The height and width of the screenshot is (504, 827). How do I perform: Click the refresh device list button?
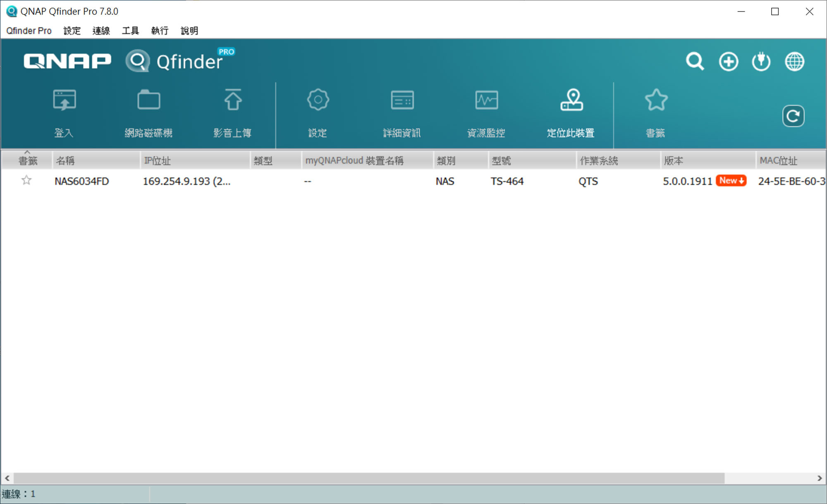pyautogui.click(x=793, y=116)
